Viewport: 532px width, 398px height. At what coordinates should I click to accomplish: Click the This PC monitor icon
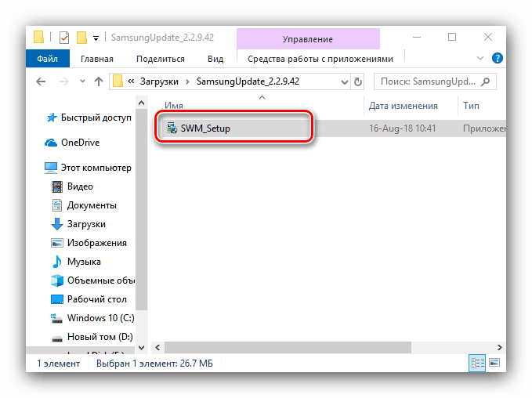[51, 168]
